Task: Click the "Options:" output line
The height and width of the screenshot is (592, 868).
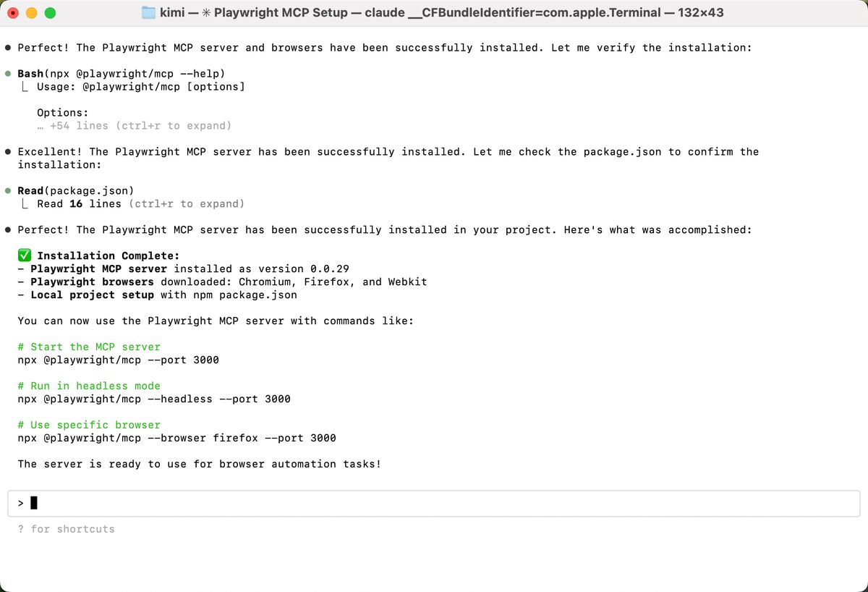Action: click(x=63, y=113)
